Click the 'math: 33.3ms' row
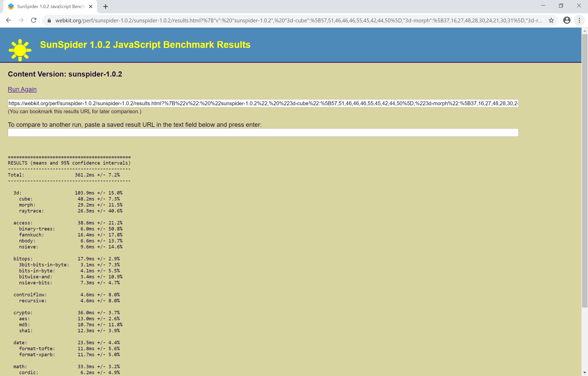The width and height of the screenshot is (588, 376). coord(67,367)
